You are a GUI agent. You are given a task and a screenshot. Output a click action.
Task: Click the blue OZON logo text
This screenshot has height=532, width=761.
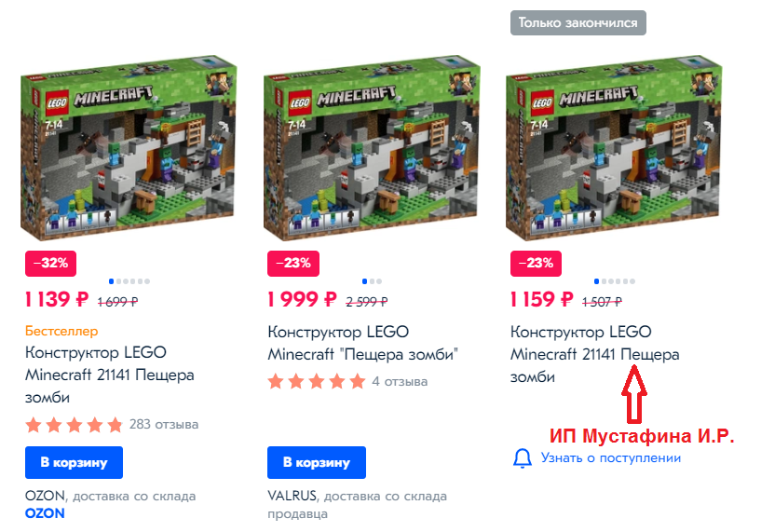coord(45,513)
